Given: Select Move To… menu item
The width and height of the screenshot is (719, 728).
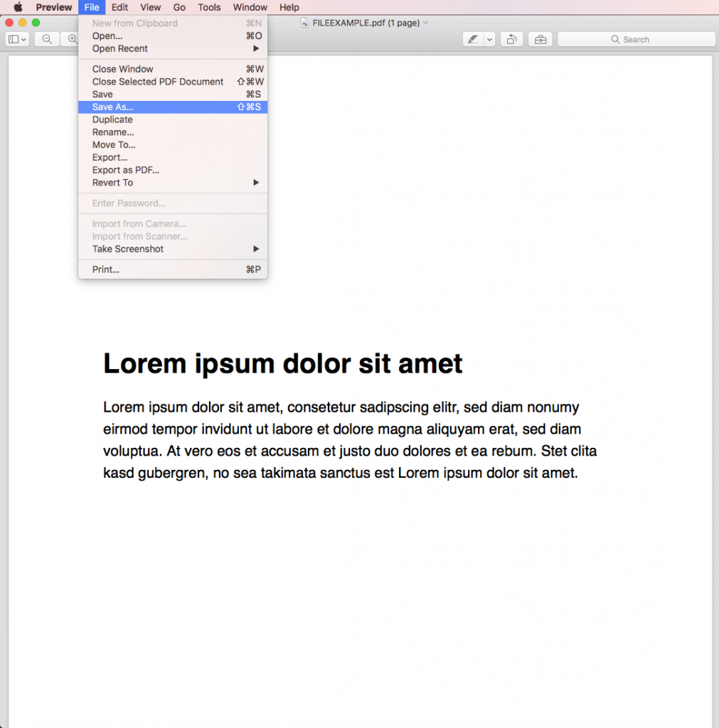Looking at the screenshot, I should pos(173,145).
